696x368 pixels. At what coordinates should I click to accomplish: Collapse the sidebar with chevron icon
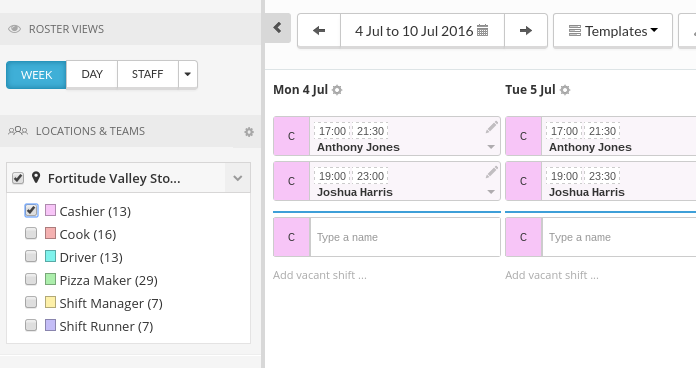tap(278, 28)
